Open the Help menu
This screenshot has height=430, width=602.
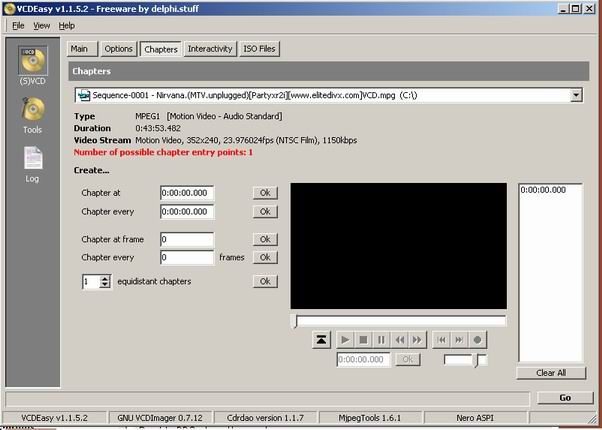(67, 26)
